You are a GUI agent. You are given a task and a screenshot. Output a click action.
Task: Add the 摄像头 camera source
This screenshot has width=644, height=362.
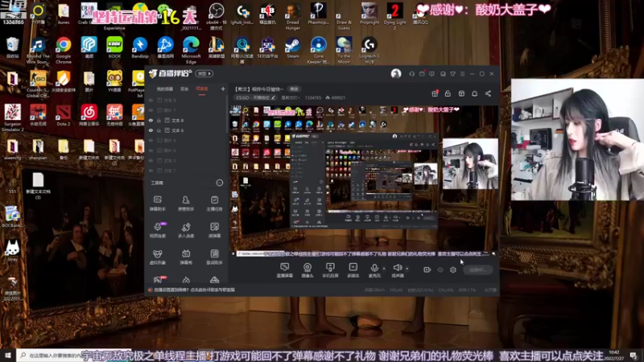click(308, 270)
